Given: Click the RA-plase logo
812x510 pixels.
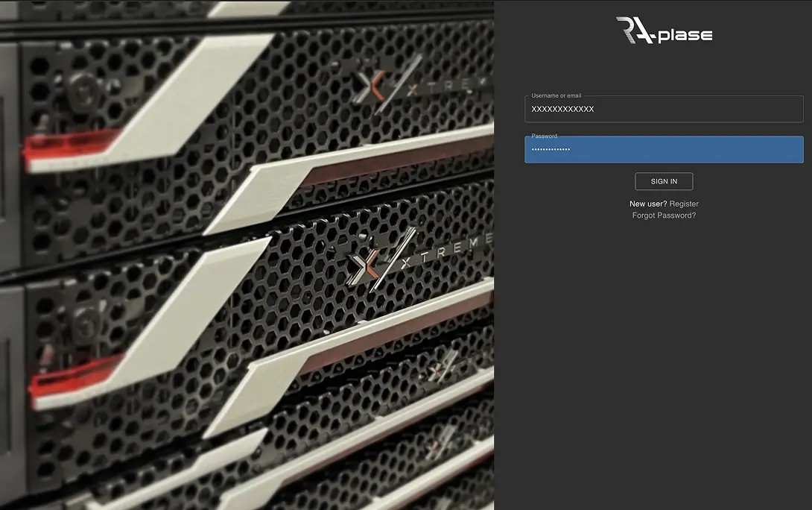Looking at the screenshot, I should (x=664, y=31).
